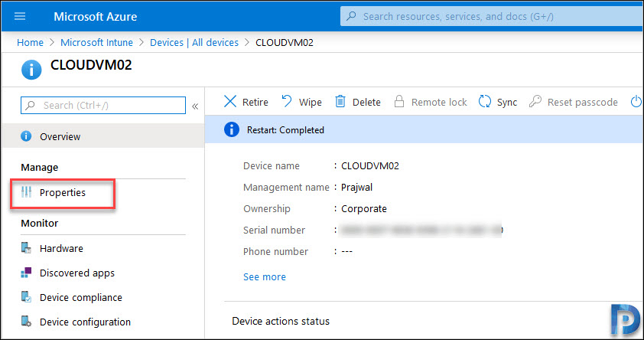Screen dimensions: 644x340
Task: Click the Discovered apps icon
Action: (26, 273)
